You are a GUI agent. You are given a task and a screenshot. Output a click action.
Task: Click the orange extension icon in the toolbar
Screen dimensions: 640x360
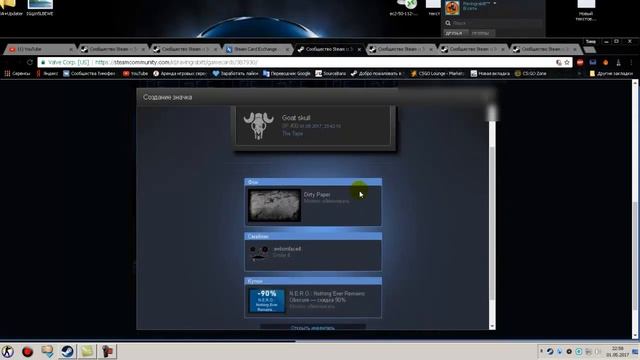(606, 62)
